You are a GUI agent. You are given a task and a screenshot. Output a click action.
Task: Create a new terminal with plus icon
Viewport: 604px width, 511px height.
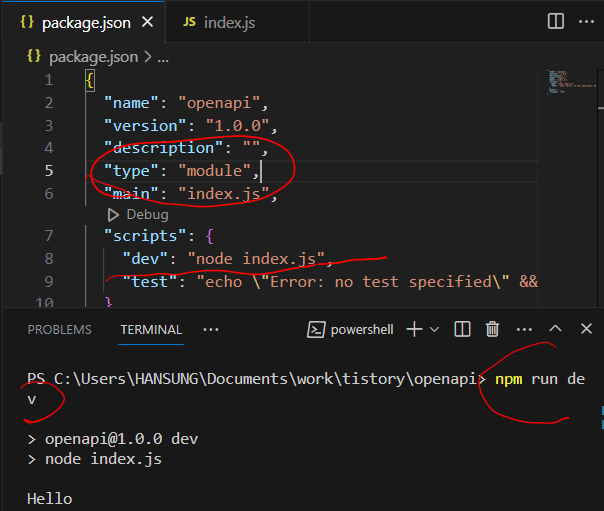(414, 330)
